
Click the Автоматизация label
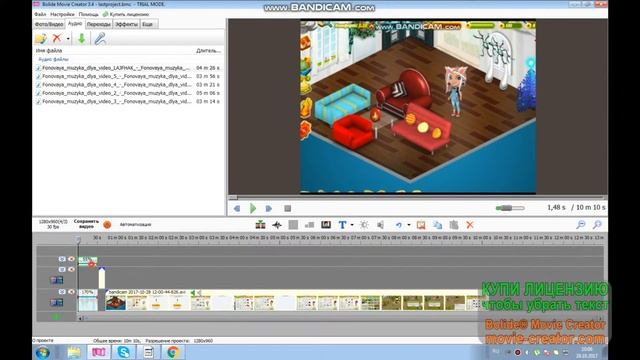[136, 224]
